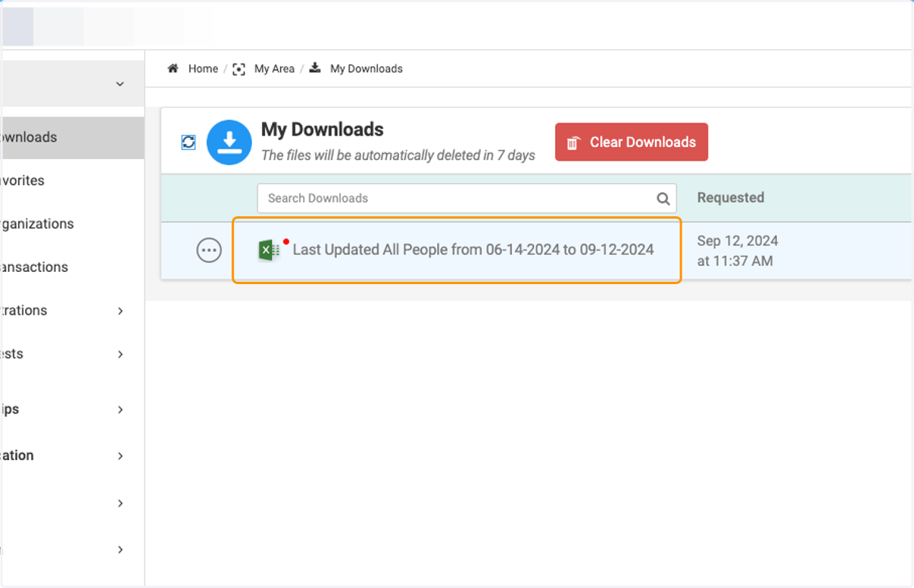
Task: Select Downloads in the sidebar
Action: pyautogui.click(x=72, y=137)
